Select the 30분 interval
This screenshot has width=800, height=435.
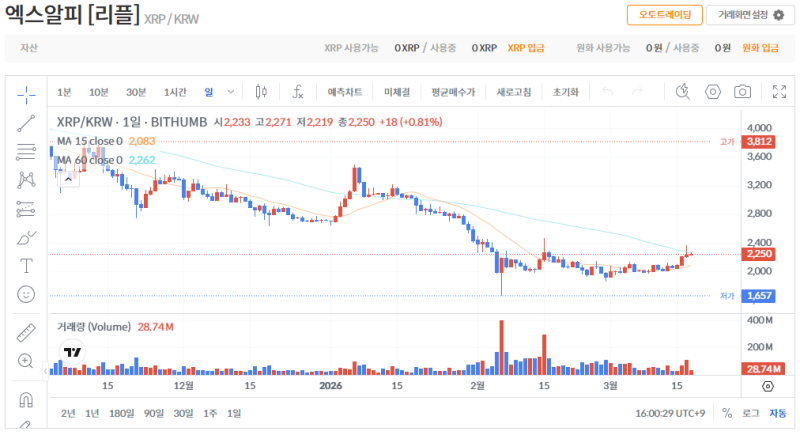[136, 92]
